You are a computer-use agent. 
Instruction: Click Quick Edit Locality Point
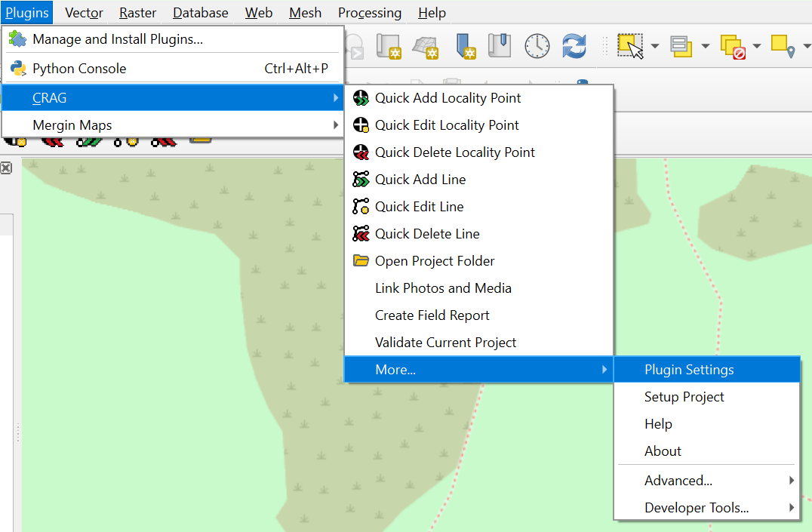tap(479, 125)
